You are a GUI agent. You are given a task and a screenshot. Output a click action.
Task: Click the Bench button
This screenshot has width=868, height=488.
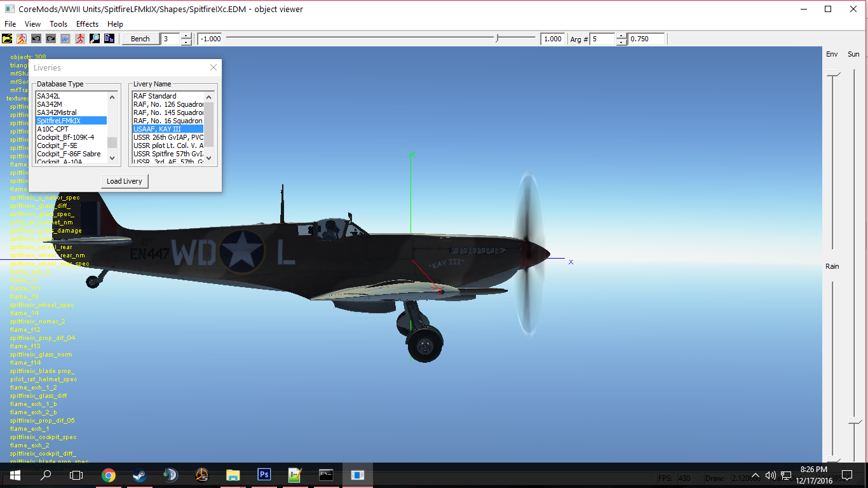(140, 39)
